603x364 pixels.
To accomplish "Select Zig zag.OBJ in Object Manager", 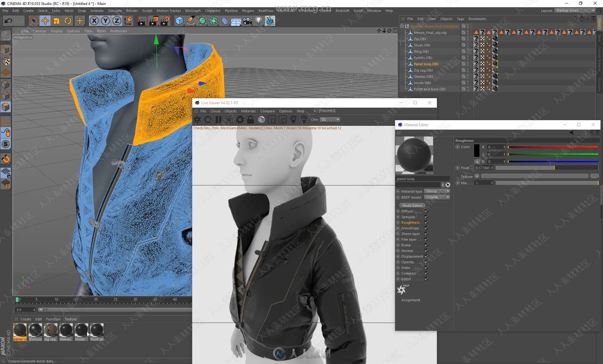I will pos(423,70).
